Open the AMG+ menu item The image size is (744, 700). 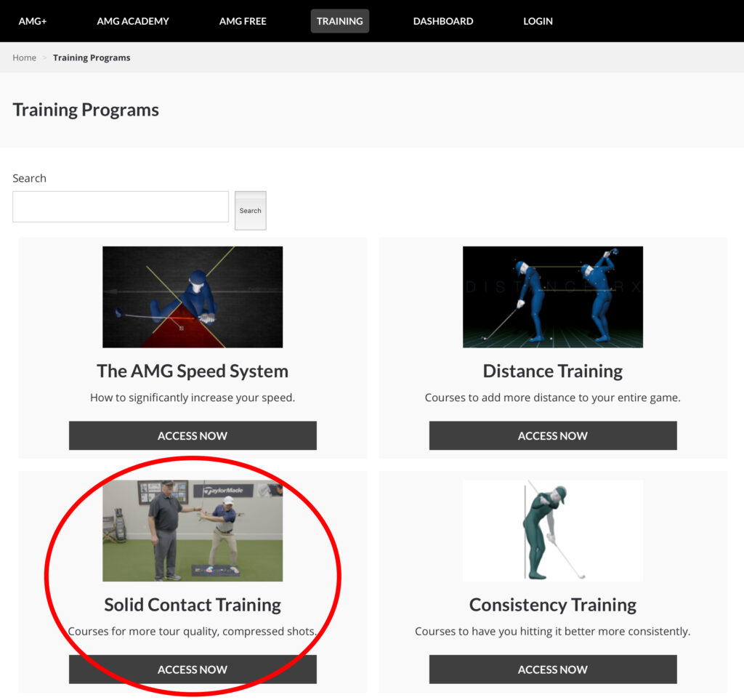point(31,21)
